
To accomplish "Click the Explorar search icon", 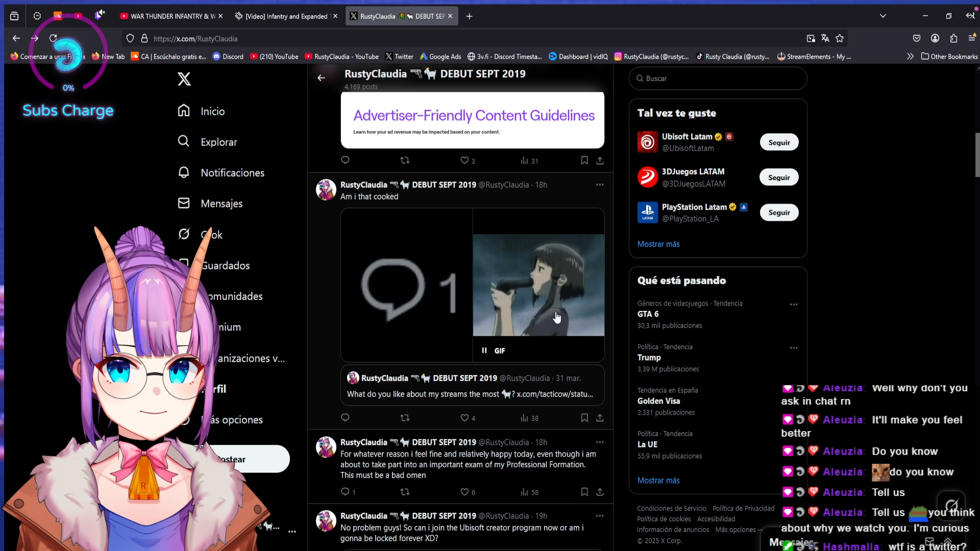I will click(x=184, y=141).
